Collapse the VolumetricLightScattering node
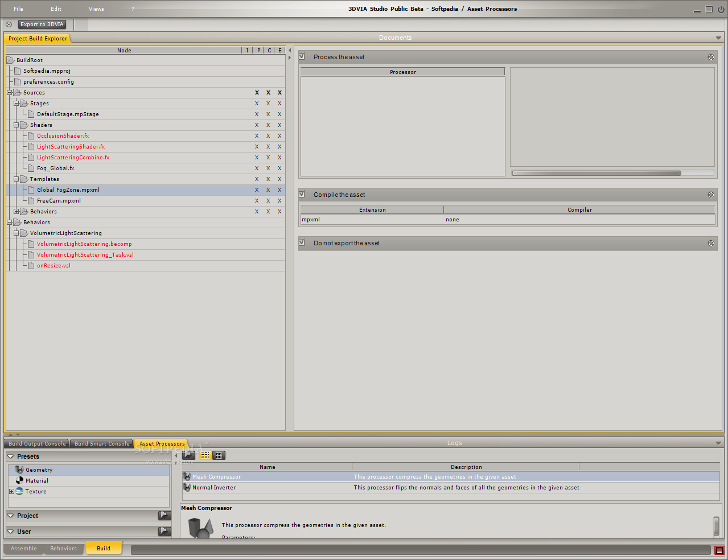728x560 pixels. point(17,233)
